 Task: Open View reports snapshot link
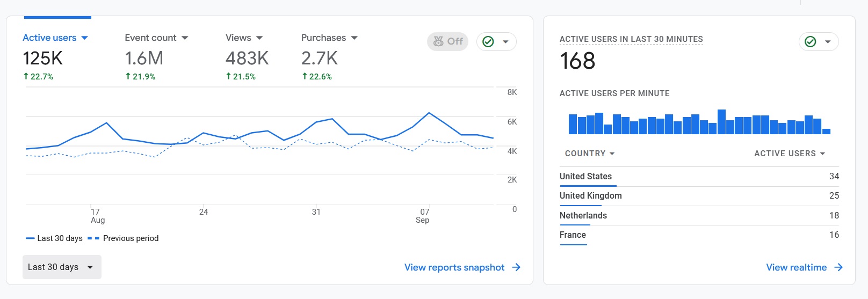click(454, 267)
